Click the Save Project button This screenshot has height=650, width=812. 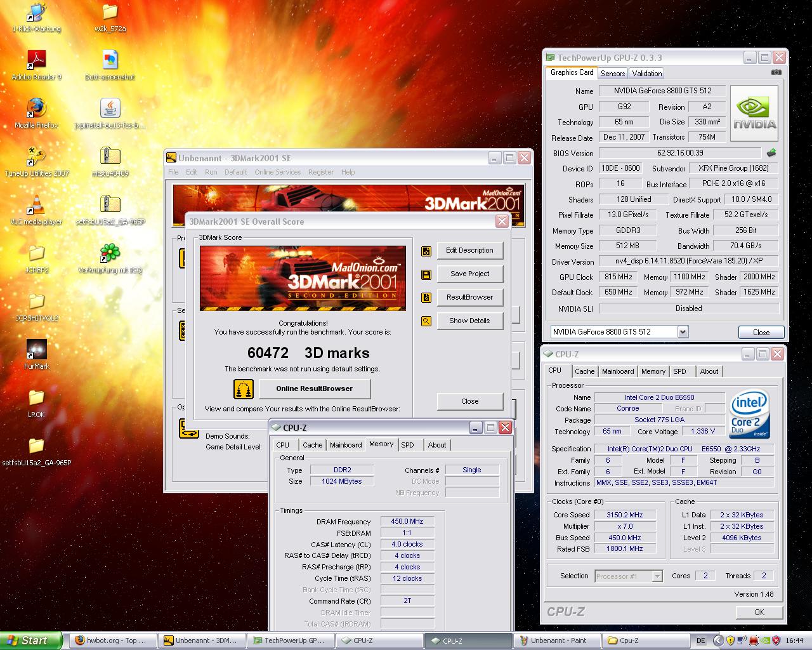pos(469,274)
